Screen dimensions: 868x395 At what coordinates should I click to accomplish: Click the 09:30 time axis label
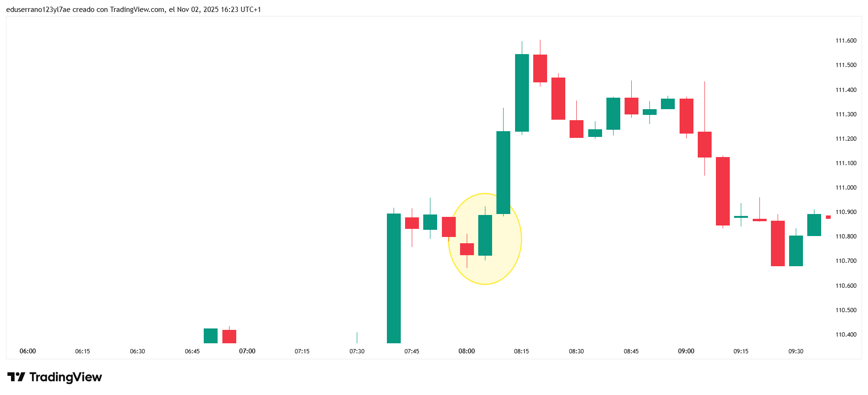click(x=796, y=351)
